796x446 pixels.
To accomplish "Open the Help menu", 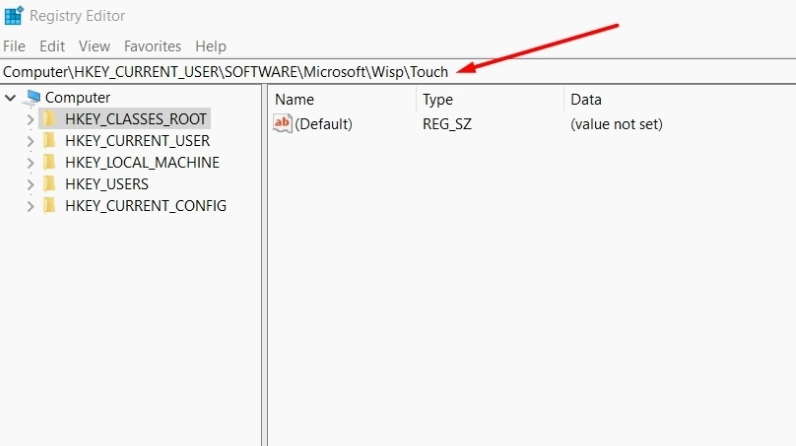I will pyautogui.click(x=210, y=46).
